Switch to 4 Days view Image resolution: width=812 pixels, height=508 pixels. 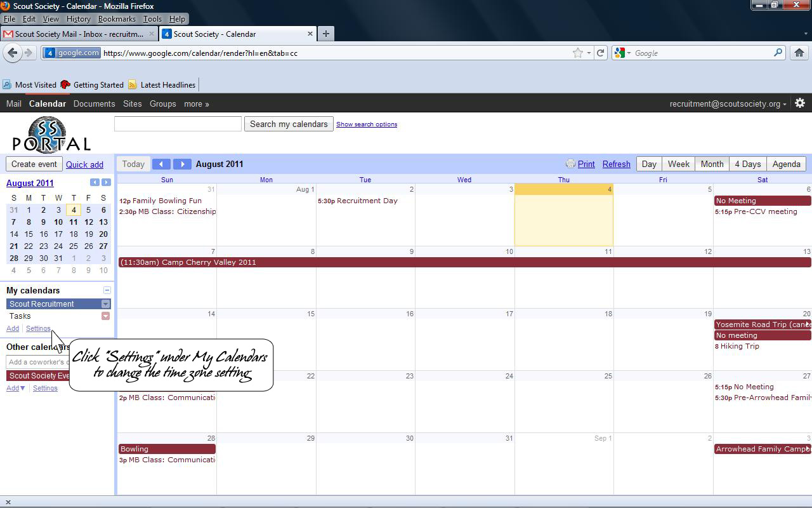click(748, 164)
